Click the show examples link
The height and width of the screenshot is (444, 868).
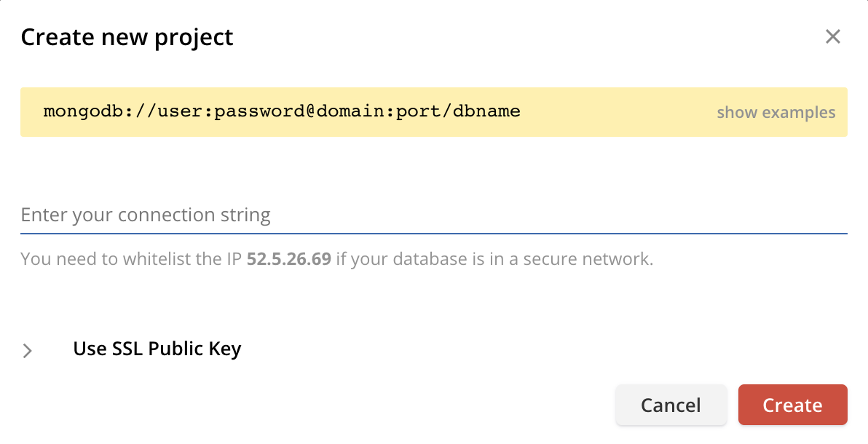pos(776,112)
